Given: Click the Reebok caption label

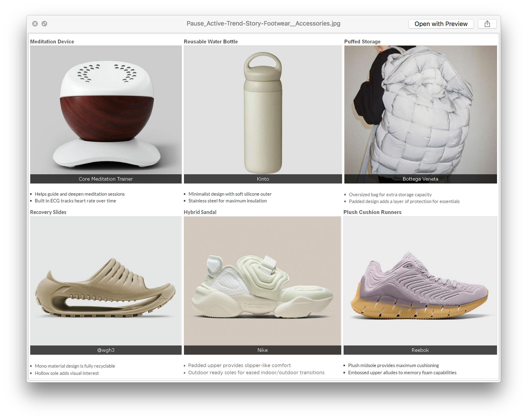Looking at the screenshot, I should [x=420, y=350].
